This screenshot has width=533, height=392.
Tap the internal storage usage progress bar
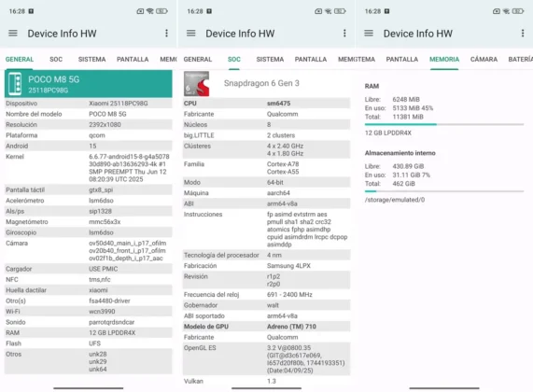(444, 191)
